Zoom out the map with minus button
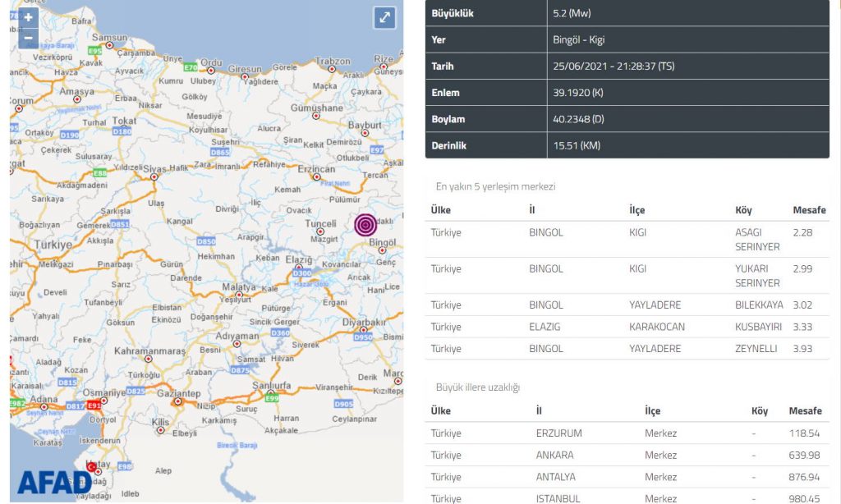The width and height of the screenshot is (841, 504). [29, 38]
